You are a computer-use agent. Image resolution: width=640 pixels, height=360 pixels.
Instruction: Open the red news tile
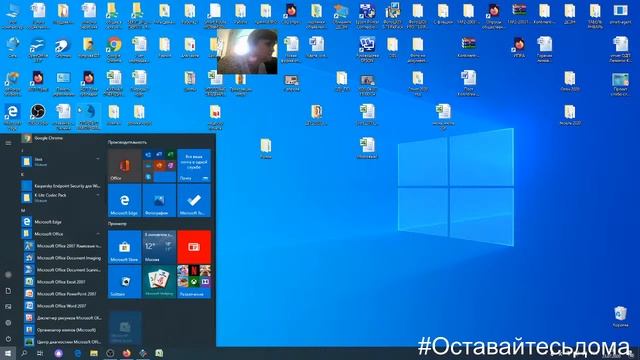(x=194, y=247)
